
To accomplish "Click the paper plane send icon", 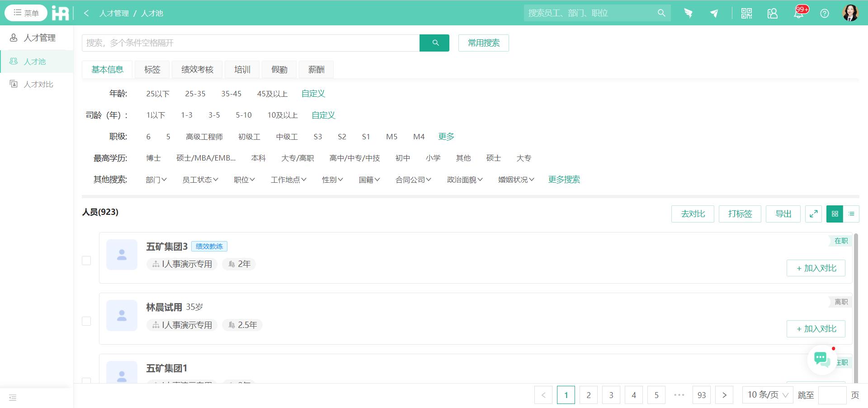I will click(714, 14).
